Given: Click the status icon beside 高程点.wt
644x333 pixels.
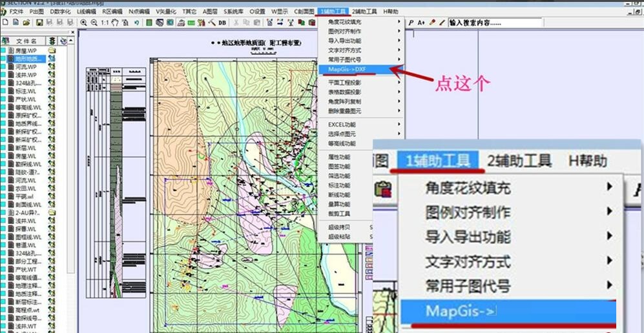Looking at the screenshot, I should [52, 310].
